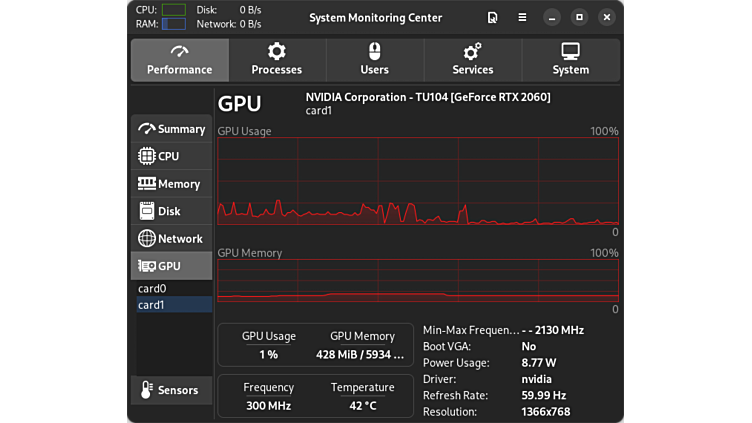Click the GPU Usage graph area
The width and height of the screenshot is (752, 423).
[418, 181]
